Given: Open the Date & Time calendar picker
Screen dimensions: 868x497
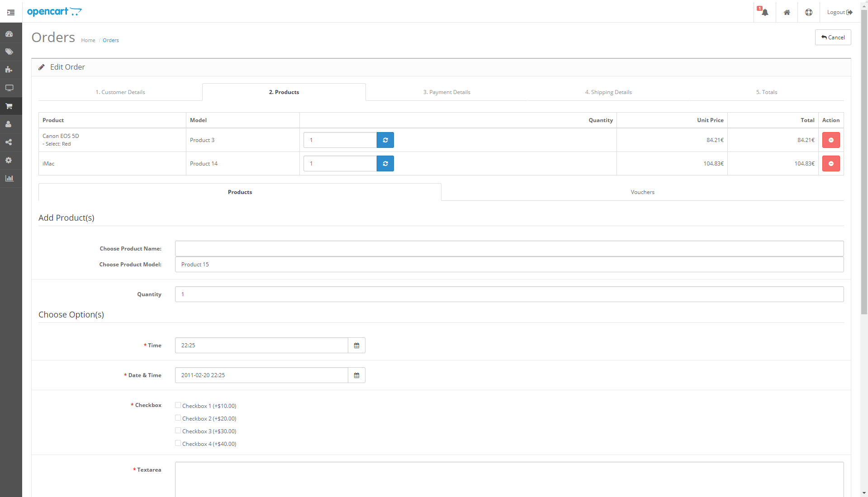Looking at the screenshot, I should point(356,375).
